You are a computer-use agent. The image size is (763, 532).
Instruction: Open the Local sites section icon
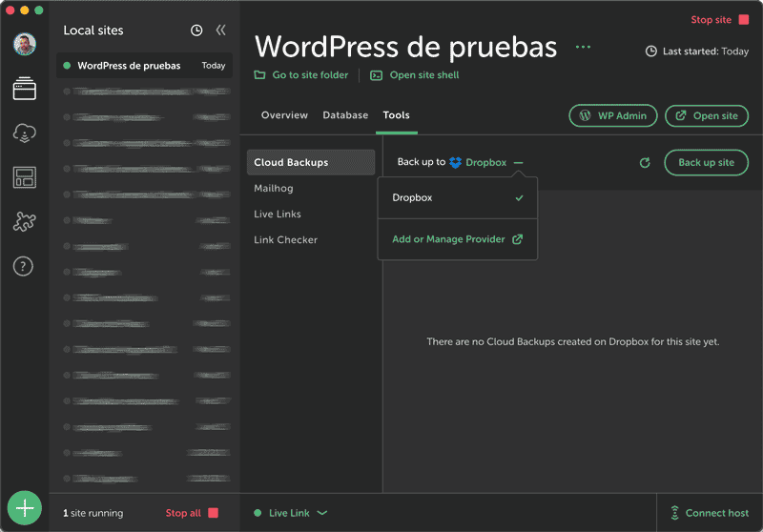[x=25, y=89]
